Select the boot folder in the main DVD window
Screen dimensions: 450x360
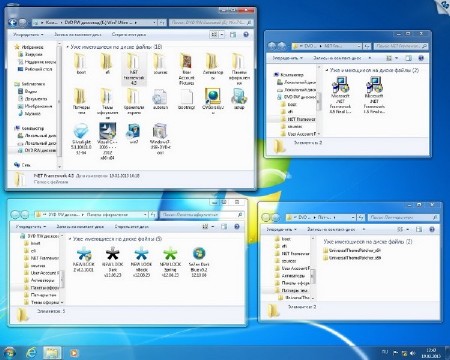[x=81, y=64]
